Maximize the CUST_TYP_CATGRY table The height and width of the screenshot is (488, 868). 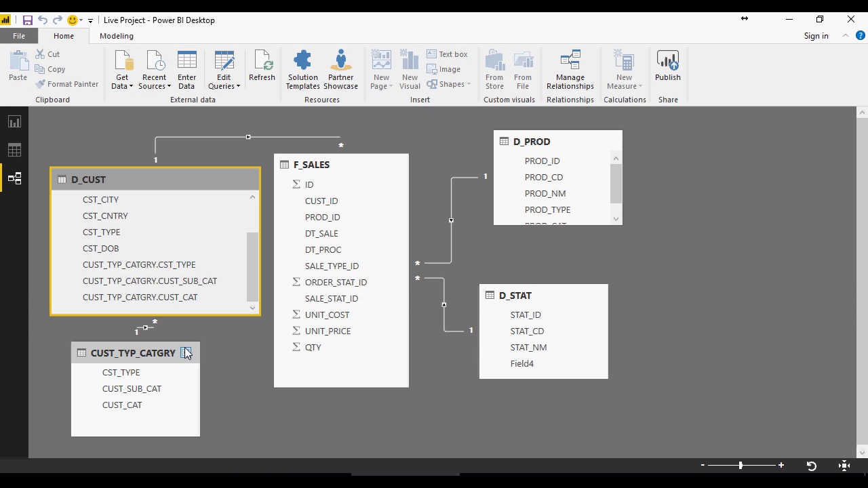pyautogui.click(x=186, y=352)
